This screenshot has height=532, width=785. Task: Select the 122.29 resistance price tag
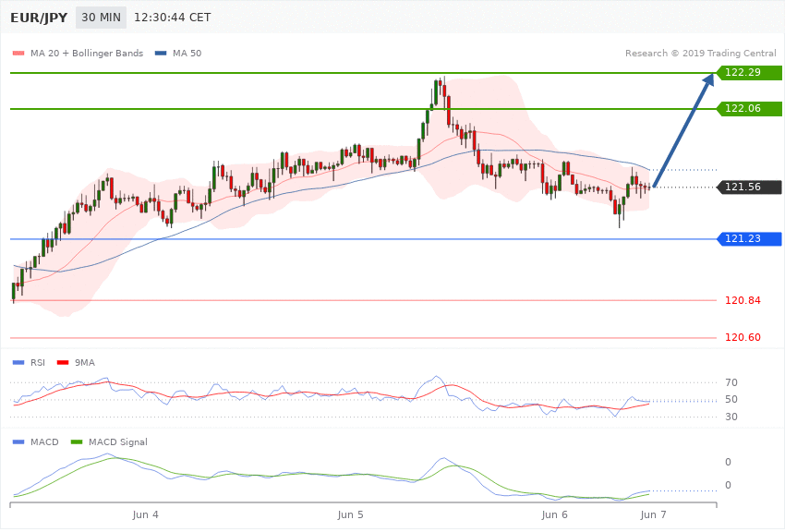coord(749,73)
